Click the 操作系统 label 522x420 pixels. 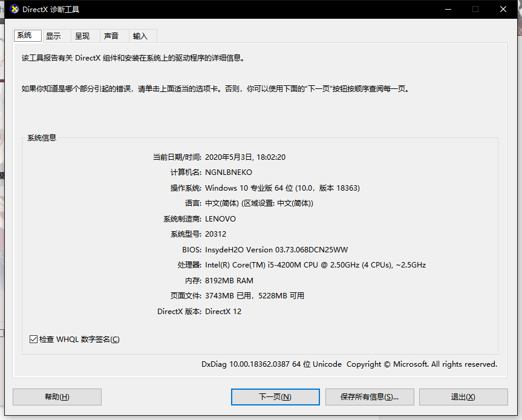(186, 188)
